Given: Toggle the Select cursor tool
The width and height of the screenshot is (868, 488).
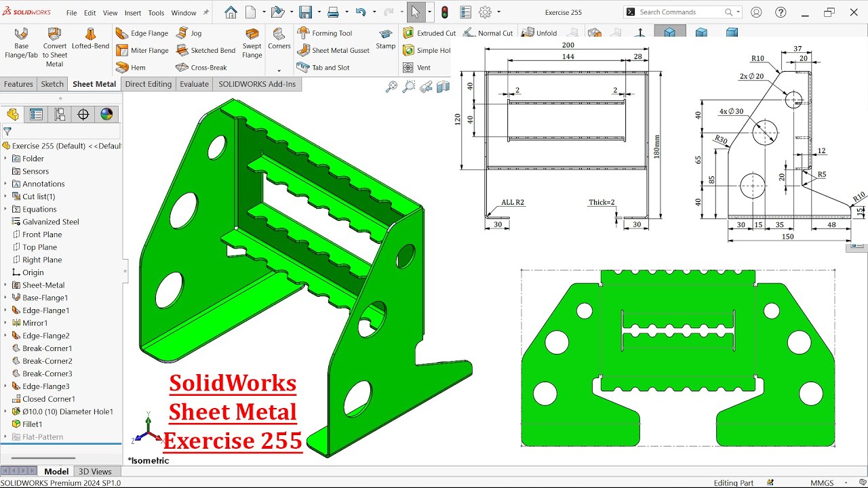Looking at the screenshot, I should click(415, 12).
